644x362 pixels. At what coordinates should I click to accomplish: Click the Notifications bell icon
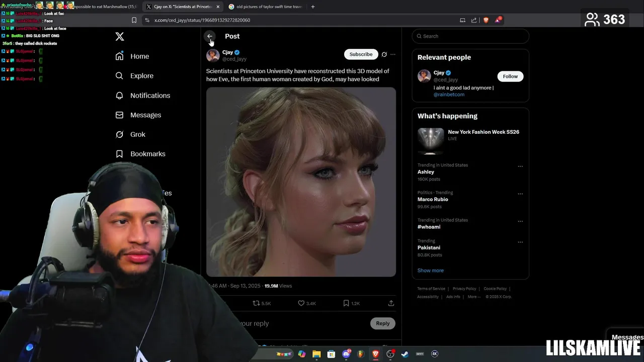(119, 96)
